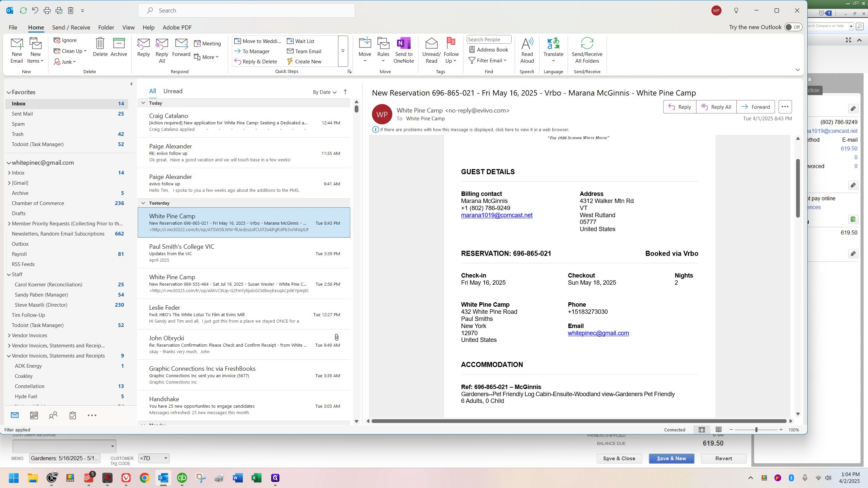Open Excel from the taskbar

tap(256, 478)
